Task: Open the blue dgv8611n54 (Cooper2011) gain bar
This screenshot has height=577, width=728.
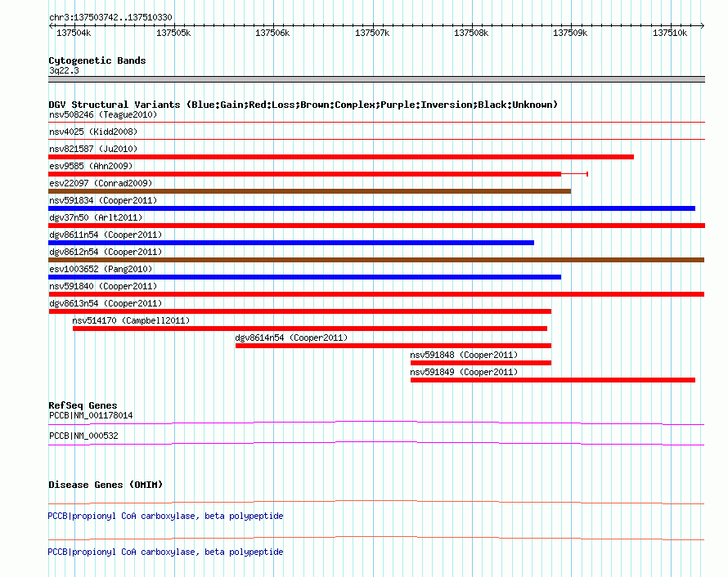Action: [291, 243]
